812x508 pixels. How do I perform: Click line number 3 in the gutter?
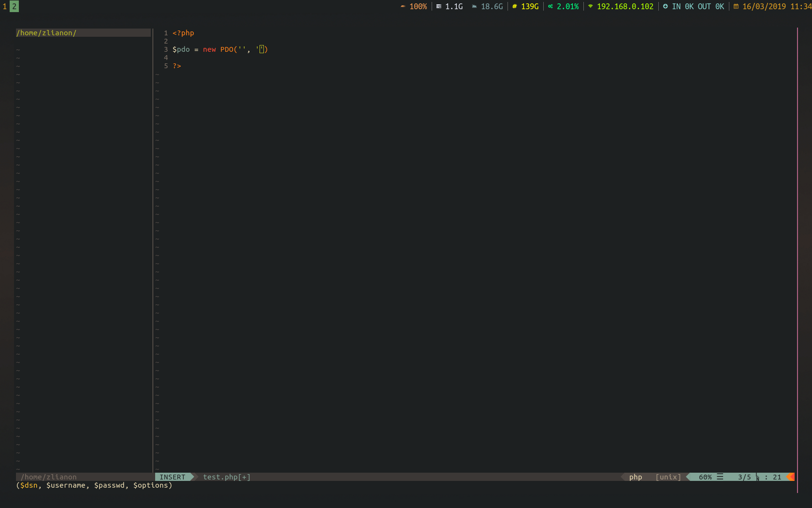point(166,49)
